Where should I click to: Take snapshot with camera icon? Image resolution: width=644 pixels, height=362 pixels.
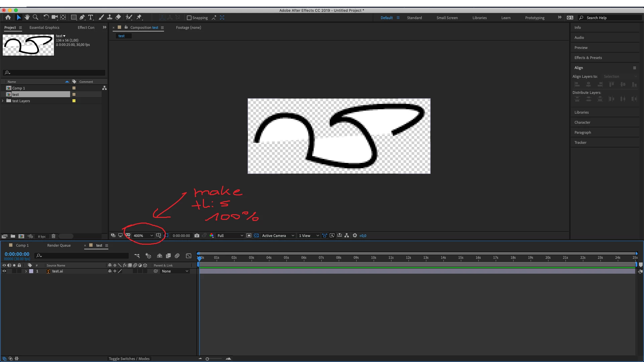[197, 236]
